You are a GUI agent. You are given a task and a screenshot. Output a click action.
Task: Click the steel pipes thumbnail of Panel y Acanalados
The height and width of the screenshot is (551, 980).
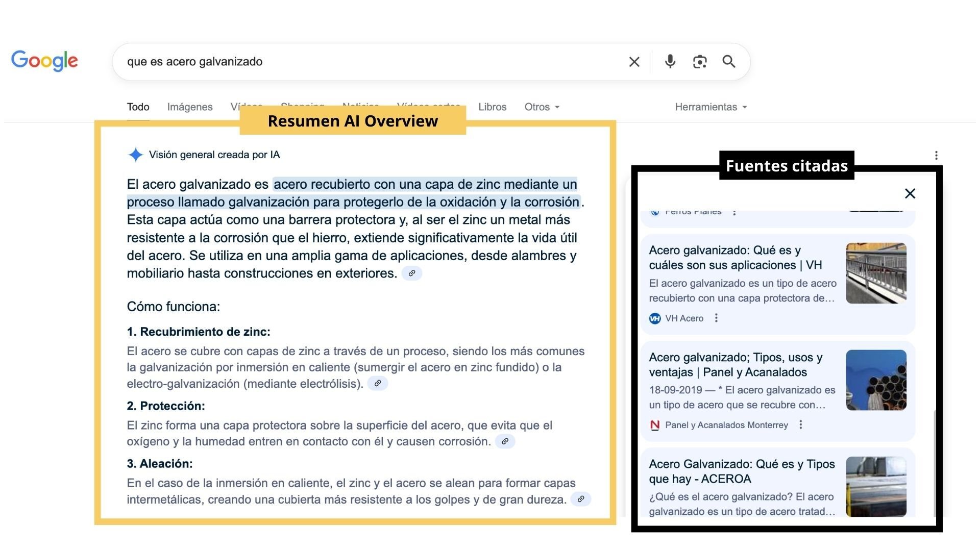click(x=876, y=380)
